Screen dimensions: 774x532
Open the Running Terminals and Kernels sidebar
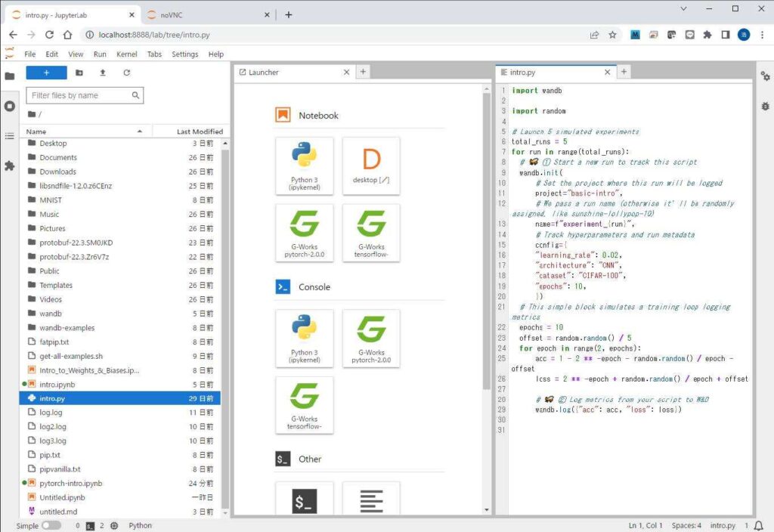(10, 106)
